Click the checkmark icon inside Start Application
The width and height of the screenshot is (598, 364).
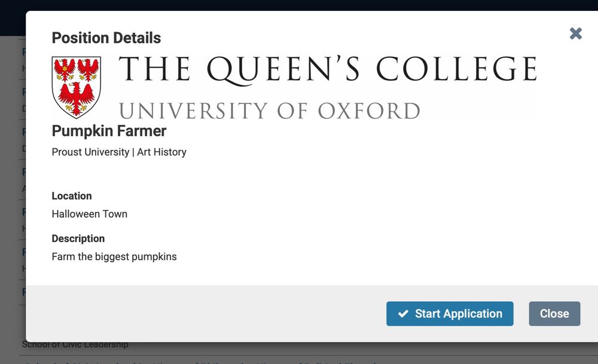(403, 313)
